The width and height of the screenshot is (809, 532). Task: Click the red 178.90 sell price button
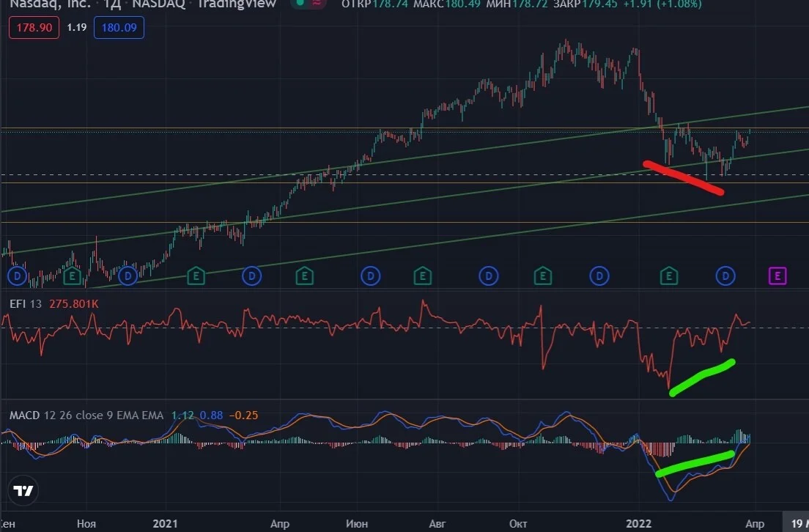pyautogui.click(x=34, y=28)
